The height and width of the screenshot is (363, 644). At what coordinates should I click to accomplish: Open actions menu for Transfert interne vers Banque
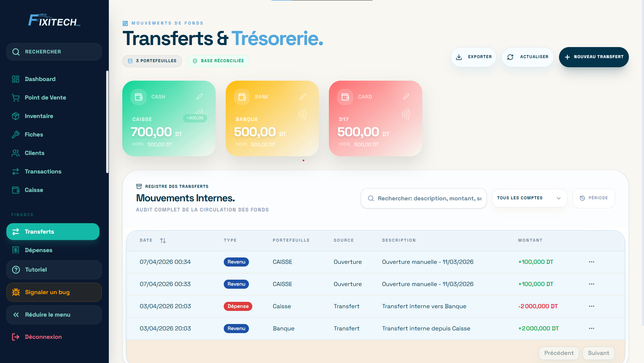coord(591,306)
